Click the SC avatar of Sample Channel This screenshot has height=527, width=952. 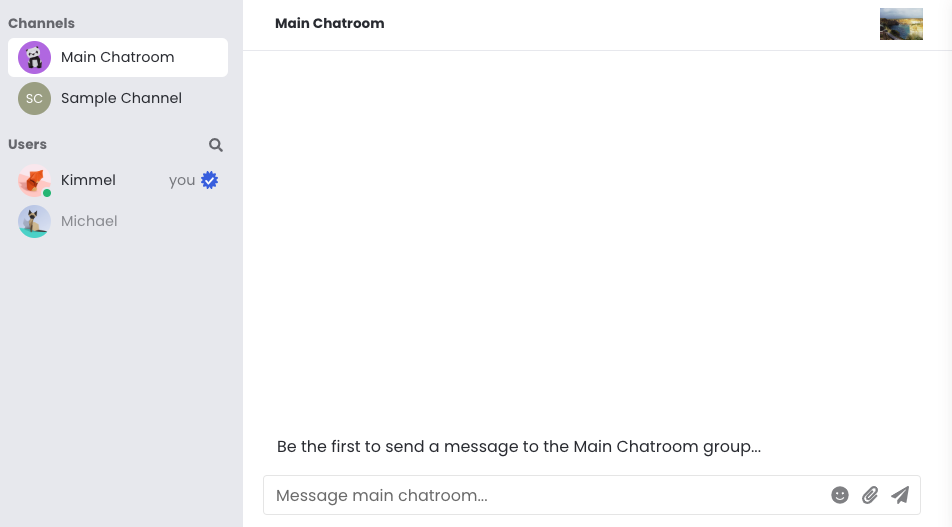coord(35,98)
